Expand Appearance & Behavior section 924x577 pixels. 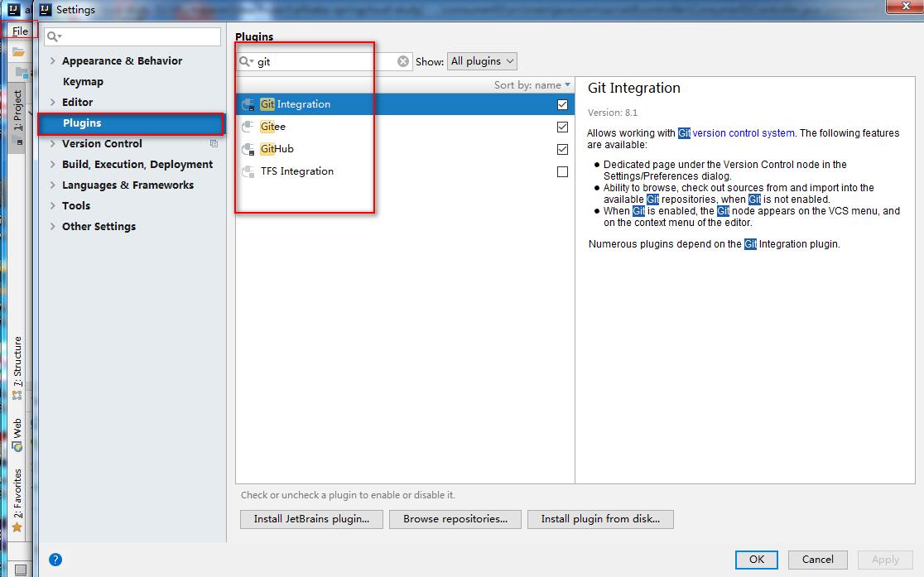(53, 60)
